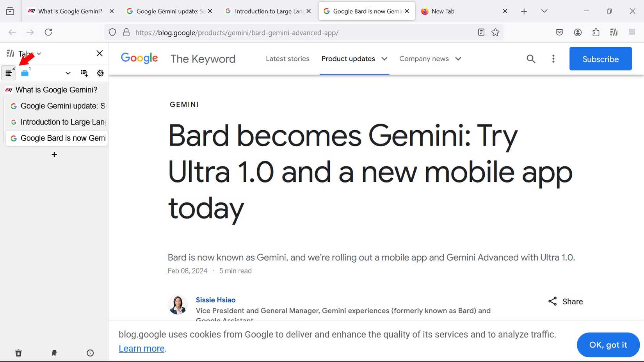Viewport: 644px width, 362px height.
Task: Open the Latest stories menu item
Action: click(288, 59)
